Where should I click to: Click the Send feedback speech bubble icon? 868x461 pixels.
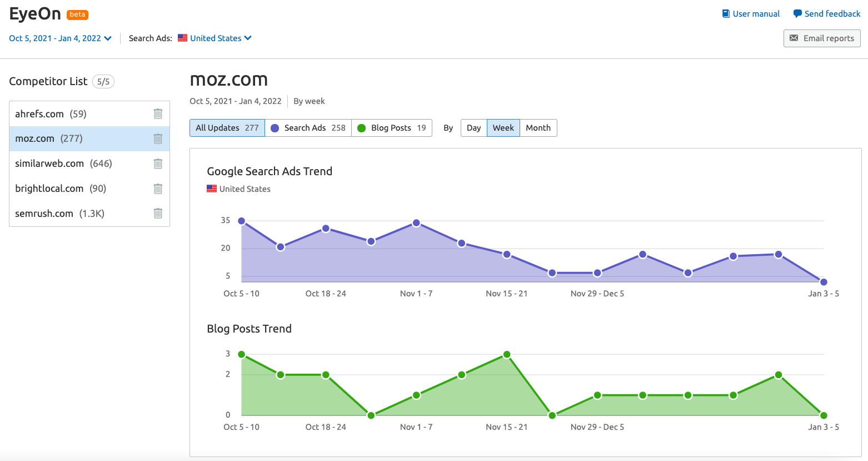[x=797, y=14]
